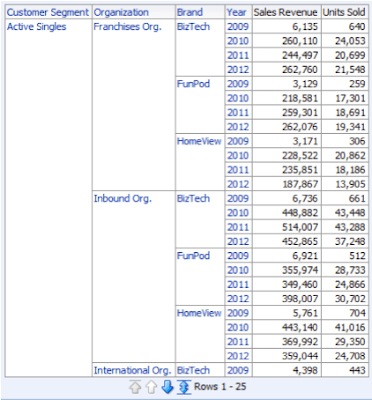Open the Inbound Org. link

(123, 198)
